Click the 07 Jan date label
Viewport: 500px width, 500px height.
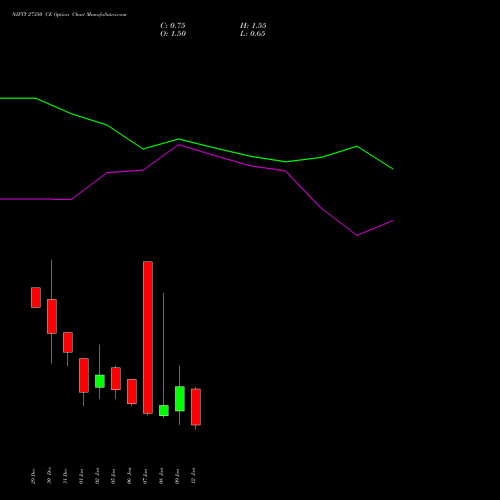(145, 476)
